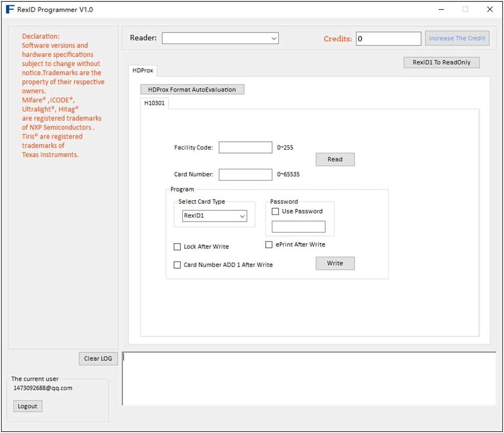Screen dimensions: 504x433
Task: Select the H10301 tab
Action: [x=154, y=103]
